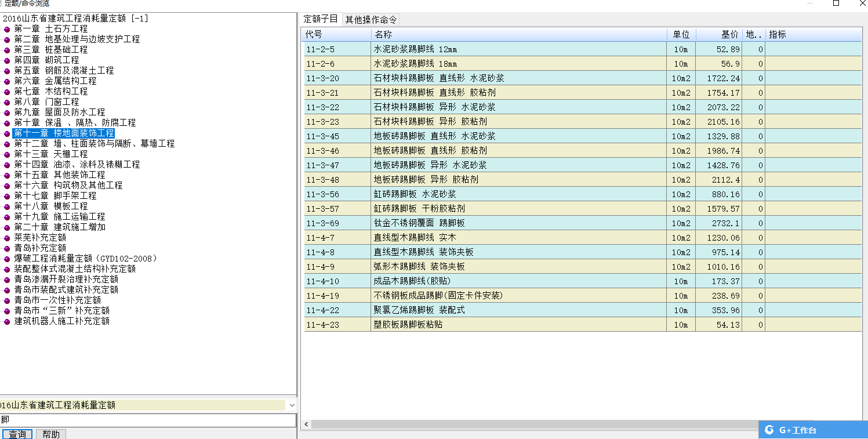Select 第六章 金属结构工程
The width and height of the screenshot is (868, 439).
tap(55, 81)
